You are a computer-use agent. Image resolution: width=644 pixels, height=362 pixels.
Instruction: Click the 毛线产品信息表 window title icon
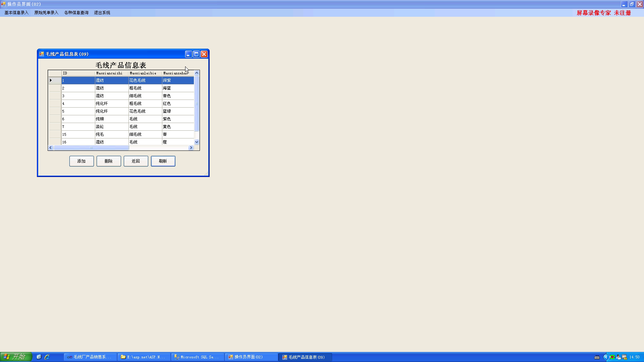42,54
